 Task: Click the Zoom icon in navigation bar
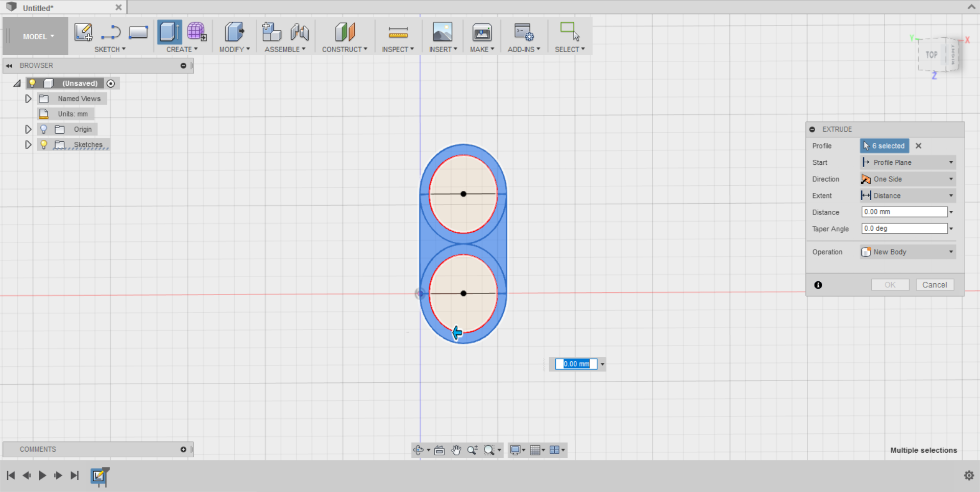(x=472, y=450)
